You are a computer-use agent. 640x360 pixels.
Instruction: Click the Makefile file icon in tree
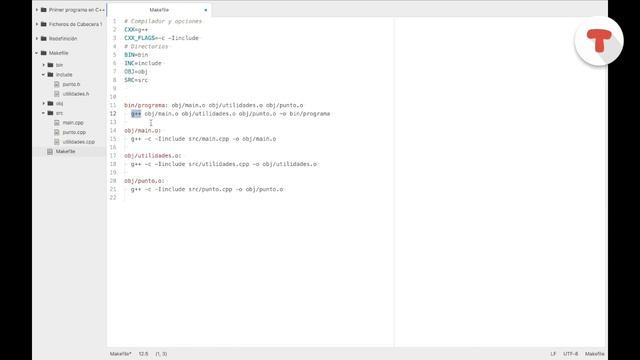click(50, 151)
